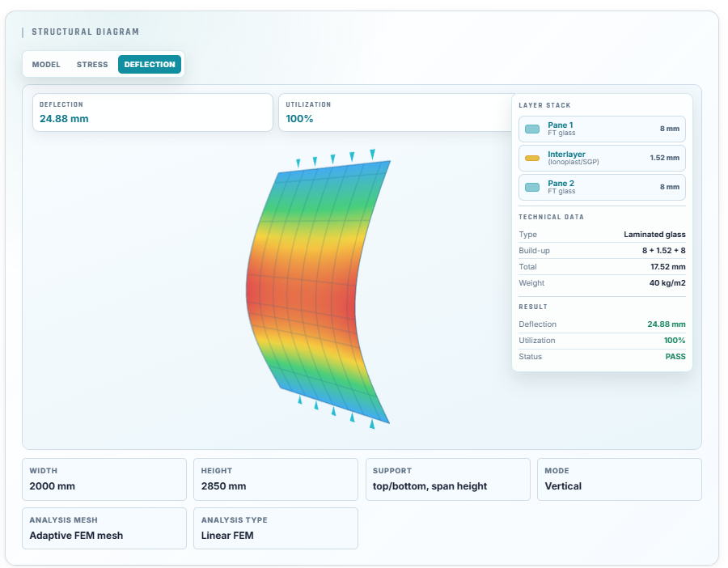
Task: Select the Interlayer Ionoplast/SGP row
Action: [602, 159]
